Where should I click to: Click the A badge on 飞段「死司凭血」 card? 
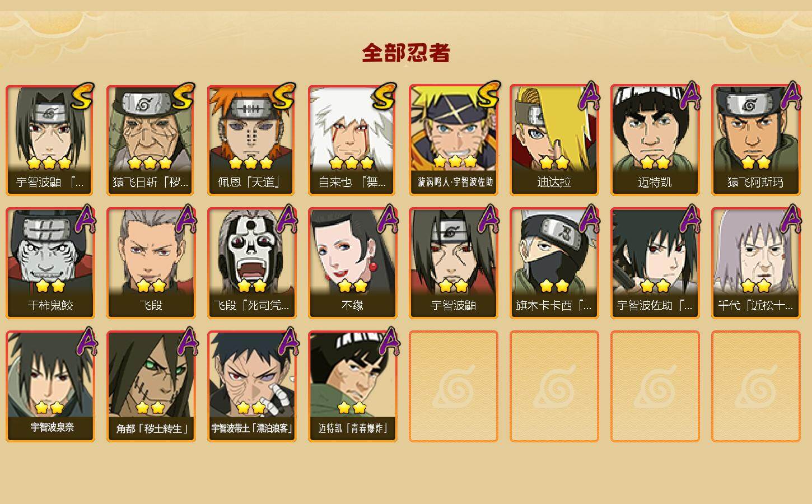click(287, 220)
